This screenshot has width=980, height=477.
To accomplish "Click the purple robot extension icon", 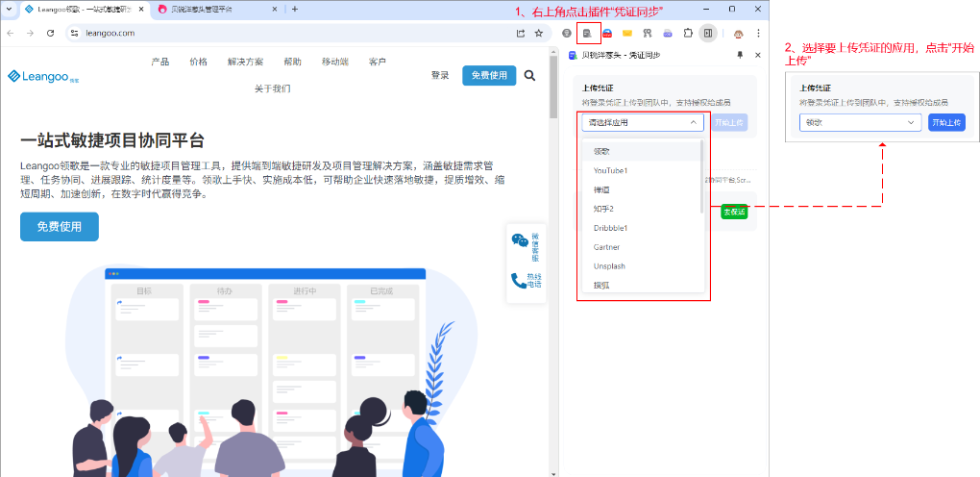I will click(x=668, y=33).
